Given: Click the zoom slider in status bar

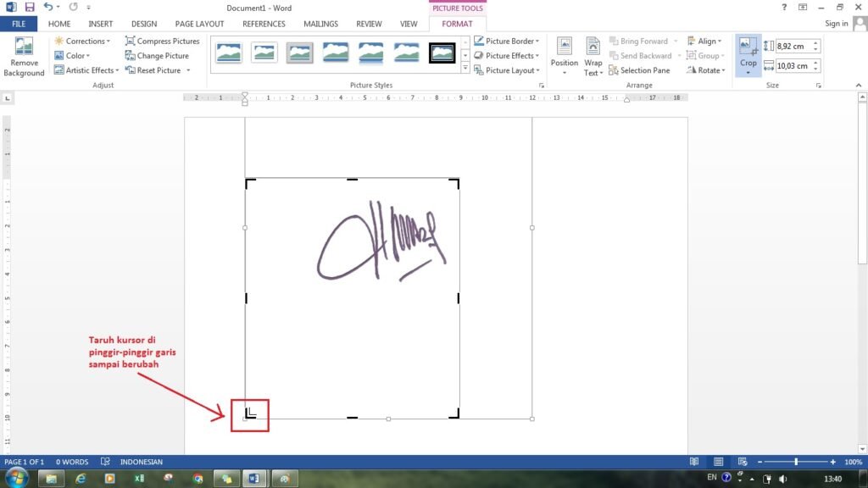Looking at the screenshot, I should pyautogui.click(x=796, y=462).
